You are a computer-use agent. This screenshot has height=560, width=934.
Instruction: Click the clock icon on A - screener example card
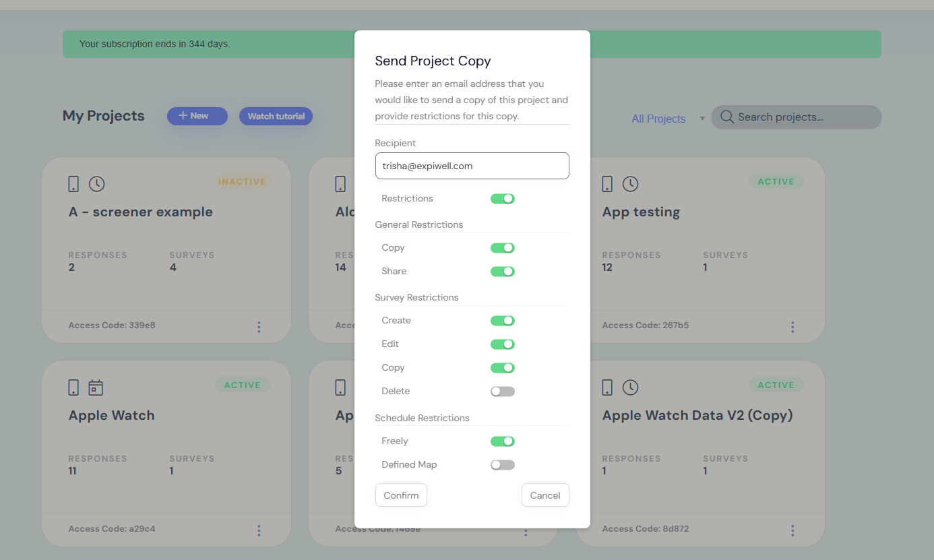tap(96, 184)
